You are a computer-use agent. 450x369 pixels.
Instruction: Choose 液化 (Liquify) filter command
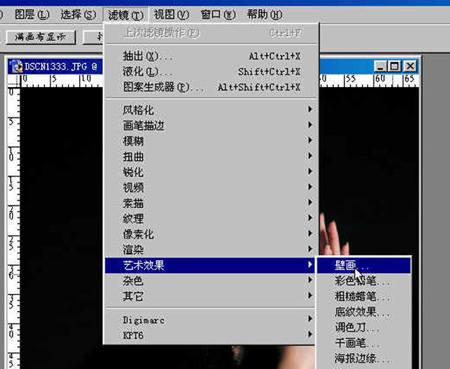(211, 72)
